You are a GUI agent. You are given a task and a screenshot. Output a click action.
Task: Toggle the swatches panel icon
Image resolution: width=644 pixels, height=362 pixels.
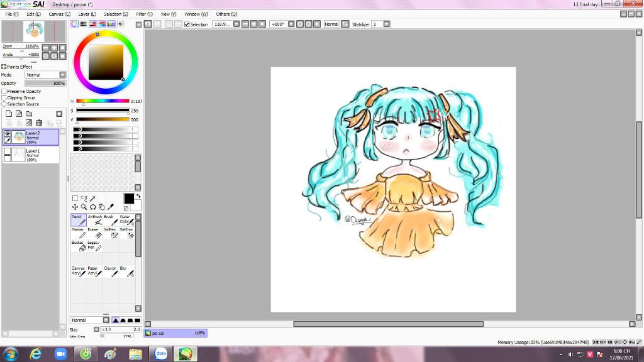click(111, 25)
